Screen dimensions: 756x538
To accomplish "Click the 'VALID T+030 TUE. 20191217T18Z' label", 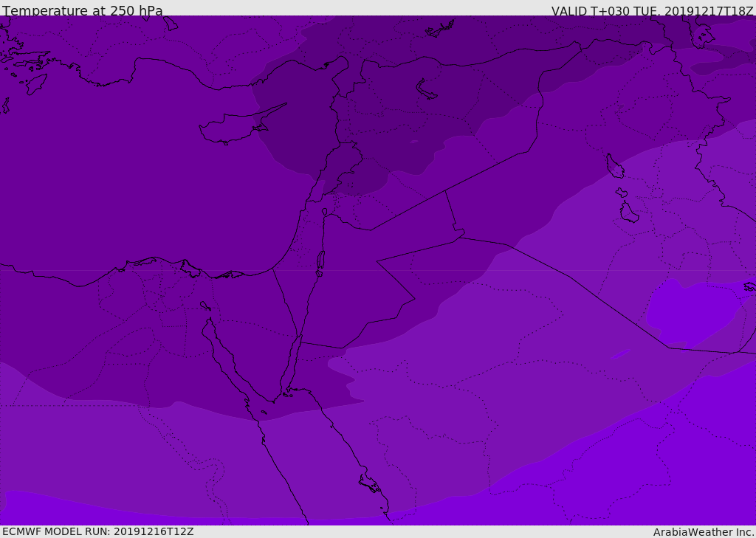I will (x=653, y=11).
